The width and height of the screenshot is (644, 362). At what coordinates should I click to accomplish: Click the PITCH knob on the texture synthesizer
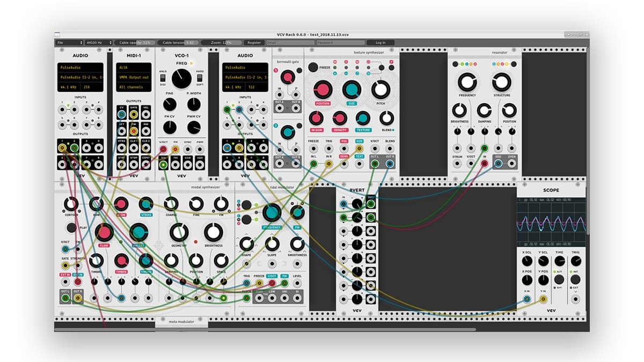379,90
